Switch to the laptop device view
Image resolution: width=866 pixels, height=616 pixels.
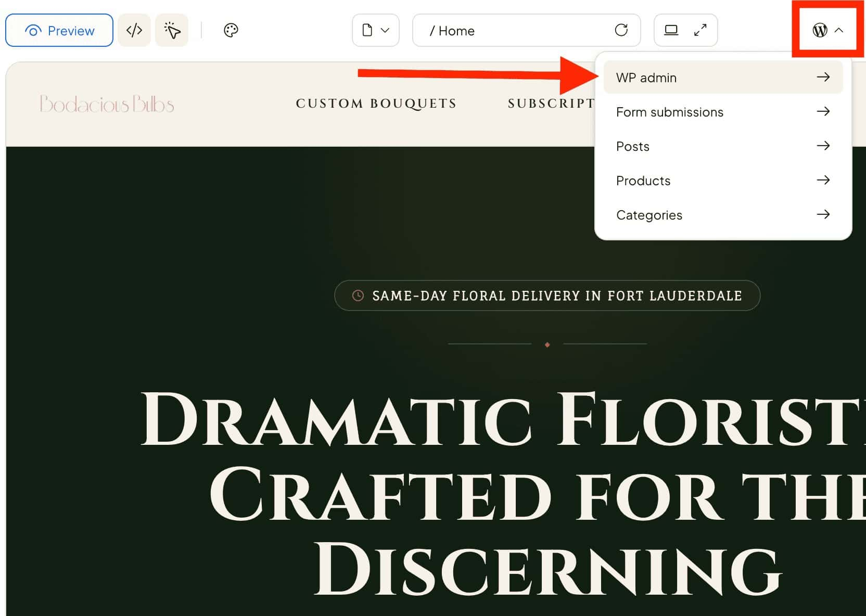(671, 30)
